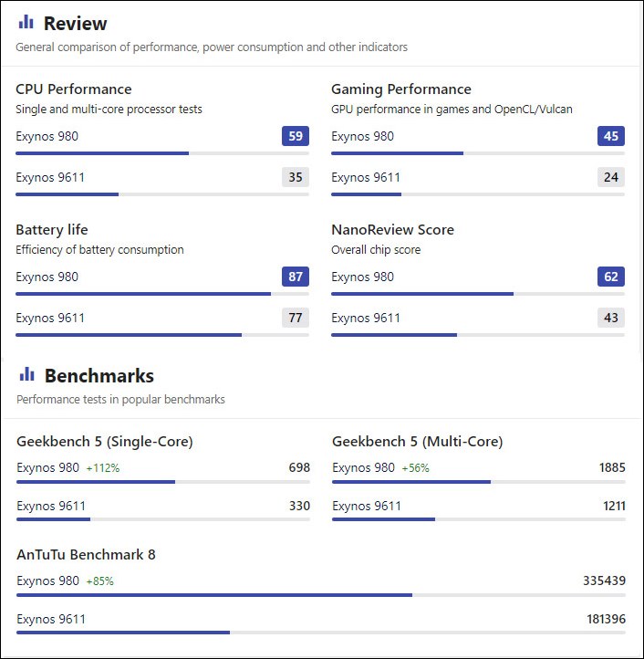Click Exynos 980 label under Battery life
The width and height of the screenshot is (644, 659).
pos(47,277)
